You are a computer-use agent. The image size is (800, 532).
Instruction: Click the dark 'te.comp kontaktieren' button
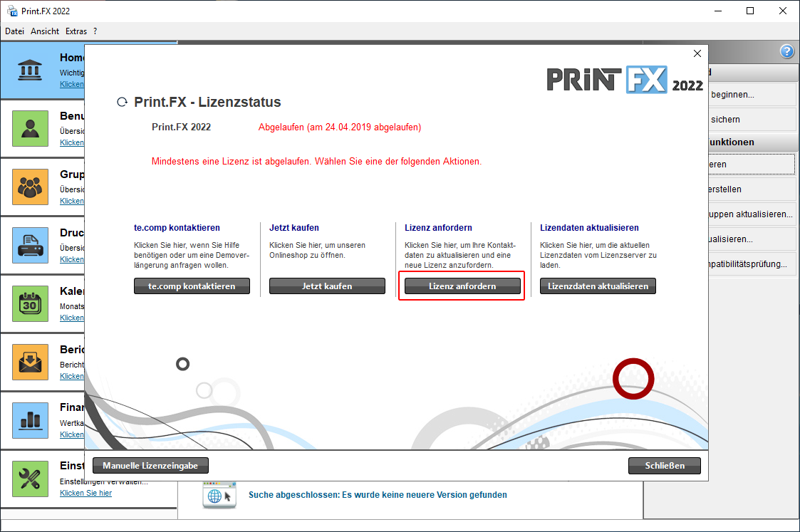point(192,286)
